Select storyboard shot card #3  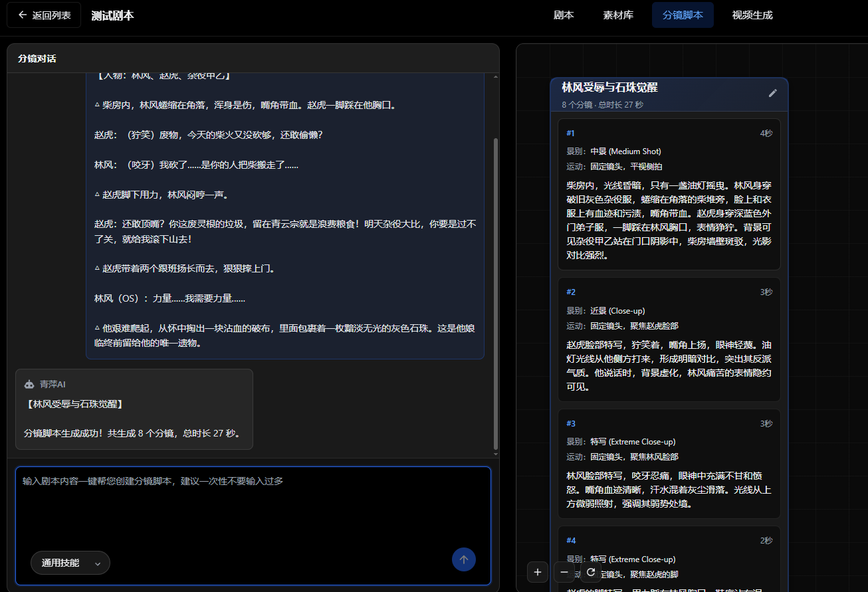[669, 464]
